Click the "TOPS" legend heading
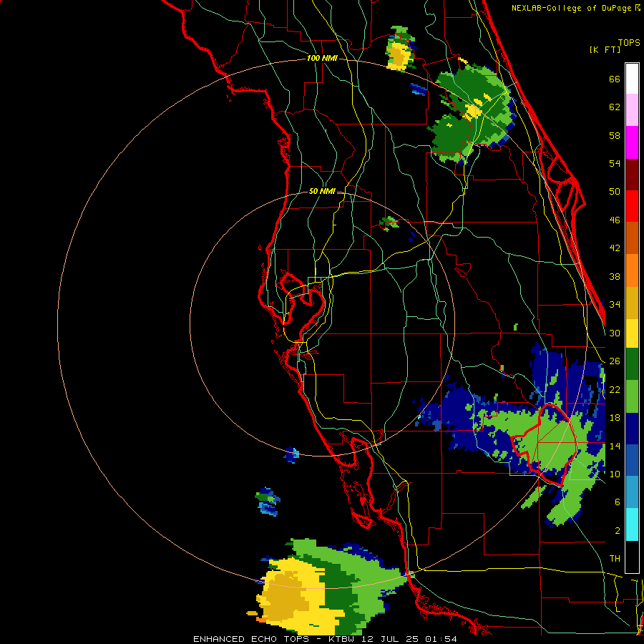 point(629,42)
